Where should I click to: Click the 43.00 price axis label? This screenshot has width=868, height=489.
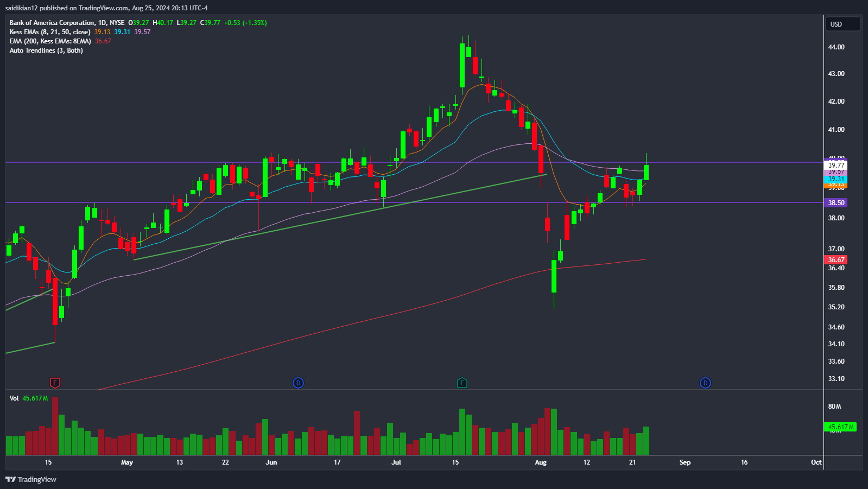(x=836, y=74)
